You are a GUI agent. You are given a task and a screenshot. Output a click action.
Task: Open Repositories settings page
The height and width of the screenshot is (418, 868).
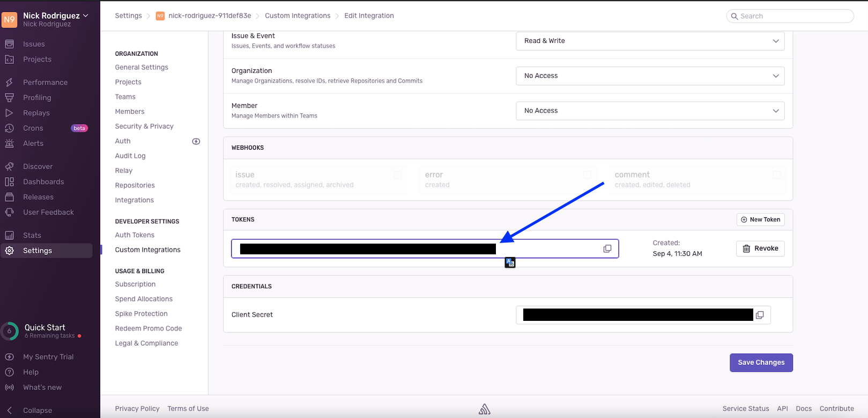(x=135, y=185)
